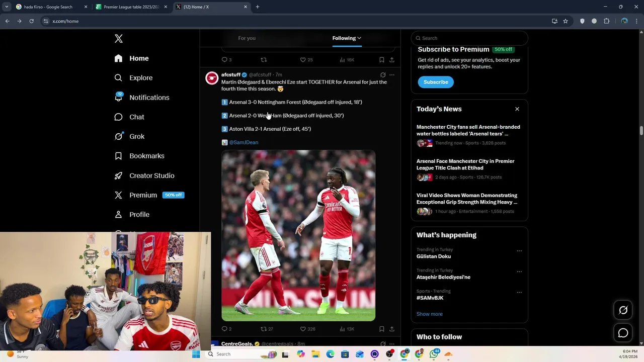This screenshot has height=362, width=644.
Task: Open Premium with 50% off badge
Action: click(149, 195)
